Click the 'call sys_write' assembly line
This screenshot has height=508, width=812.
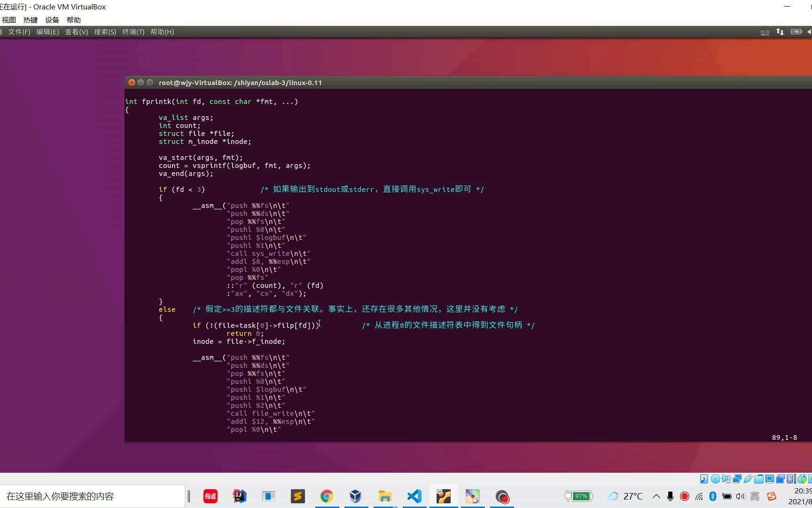click(x=268, y=254)
